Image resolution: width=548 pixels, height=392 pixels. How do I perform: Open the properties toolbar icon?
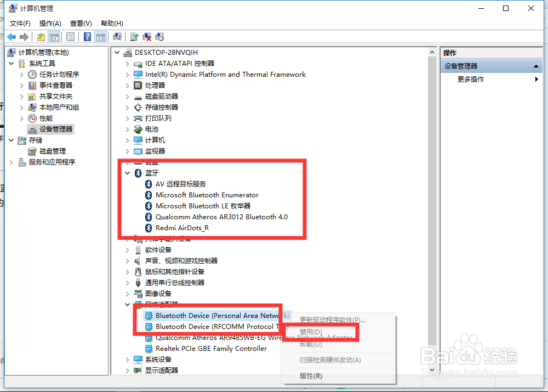pos(70,37)
